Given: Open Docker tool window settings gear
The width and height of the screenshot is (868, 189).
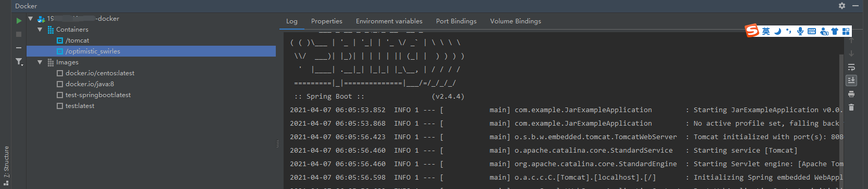Looking at the screenshot, I should [x=842, y=6].
